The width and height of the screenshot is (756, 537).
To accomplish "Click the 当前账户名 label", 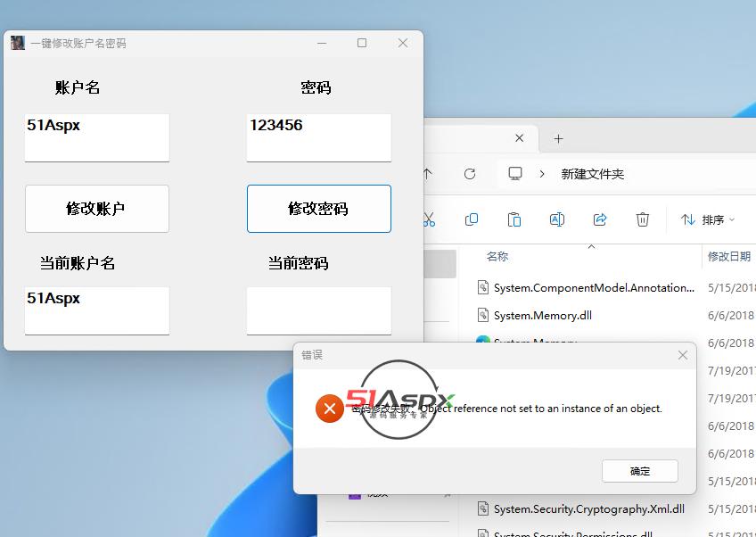I will tap(78, 263).
